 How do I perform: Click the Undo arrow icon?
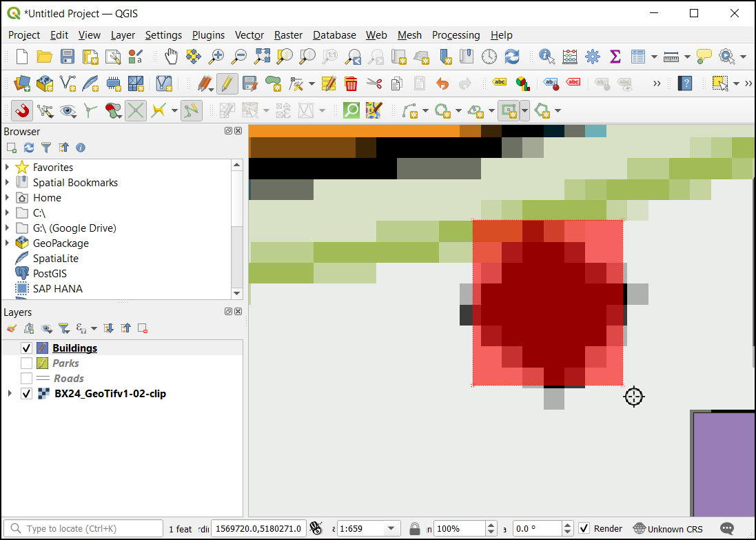coord(442,83)
